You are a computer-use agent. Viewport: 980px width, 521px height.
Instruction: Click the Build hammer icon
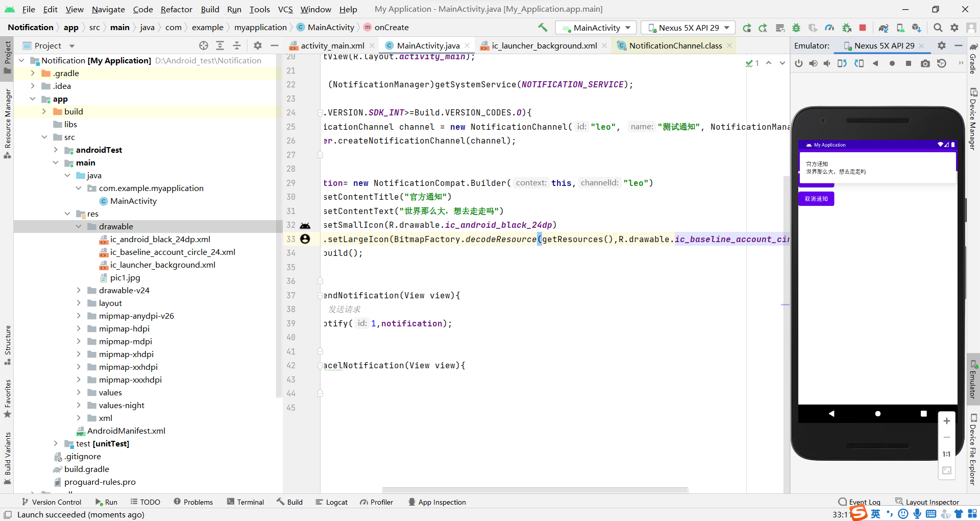tap(543, 28)
